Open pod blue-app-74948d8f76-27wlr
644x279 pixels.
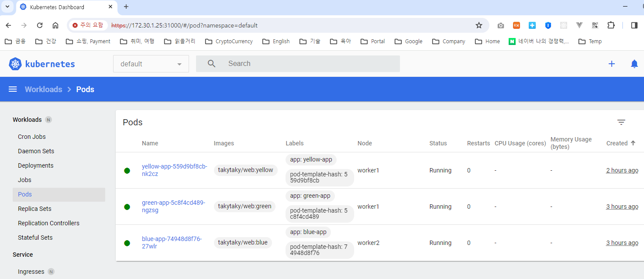pyautogui.click(x=172, y=243)
